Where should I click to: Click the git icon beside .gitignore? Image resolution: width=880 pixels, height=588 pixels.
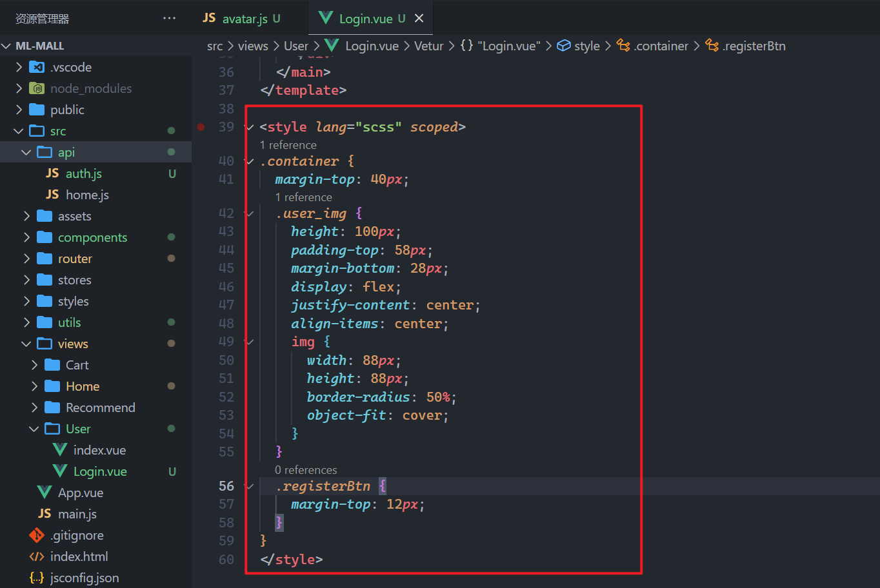pyautogui.click(x=37, y=535)
